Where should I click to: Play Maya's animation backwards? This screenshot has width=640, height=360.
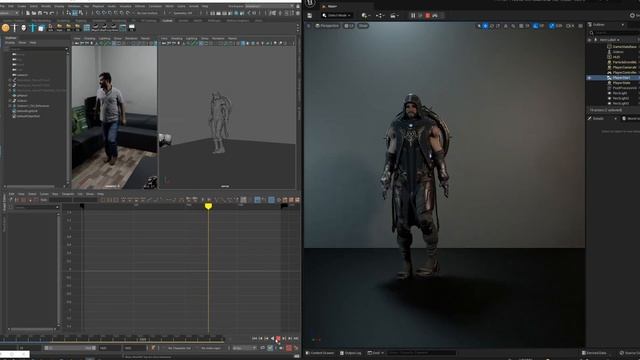[272, 338]
